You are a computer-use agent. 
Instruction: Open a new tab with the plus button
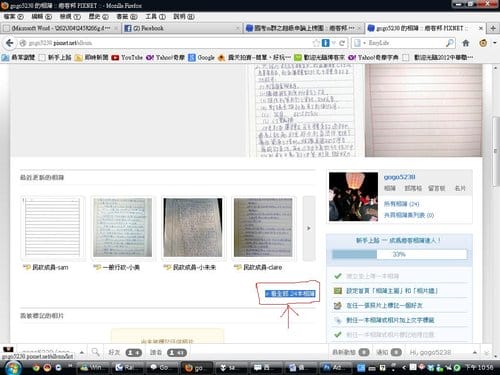coord(493,28)
